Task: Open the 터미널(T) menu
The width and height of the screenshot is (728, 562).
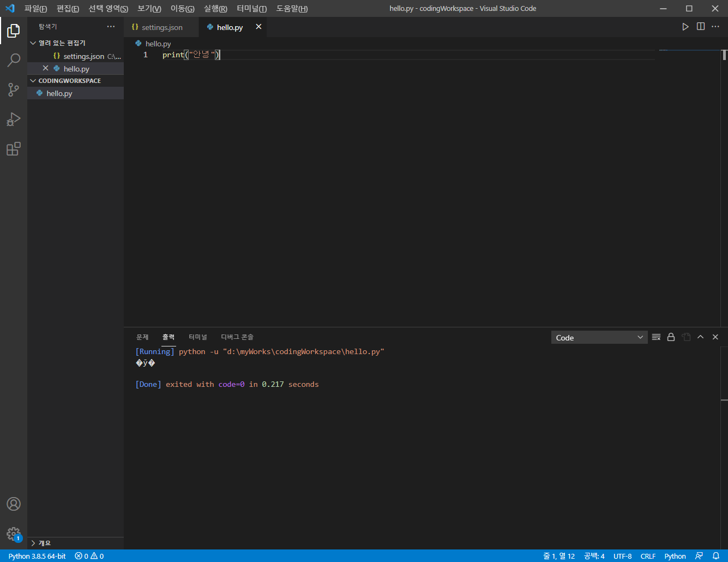Action: pyautogui.click(x=252, y=8)
